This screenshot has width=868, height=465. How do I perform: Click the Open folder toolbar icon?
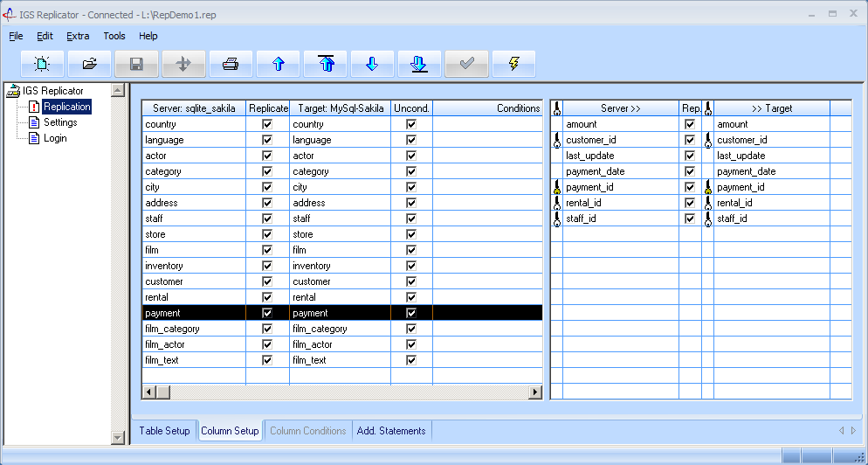point(89,64)
